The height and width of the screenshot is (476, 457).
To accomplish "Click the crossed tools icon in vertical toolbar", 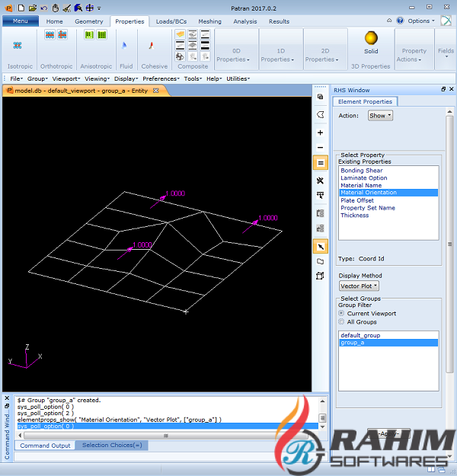I will tap(320, 180).
